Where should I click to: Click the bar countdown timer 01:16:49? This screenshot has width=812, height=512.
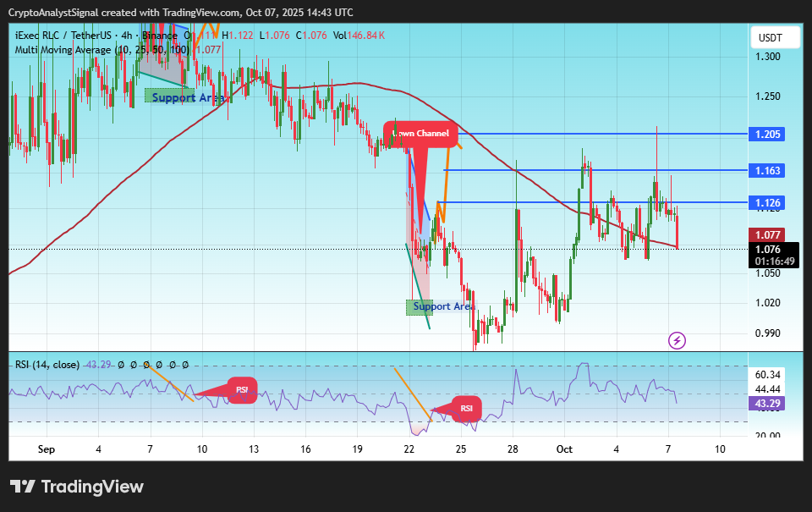coord(774,262)
